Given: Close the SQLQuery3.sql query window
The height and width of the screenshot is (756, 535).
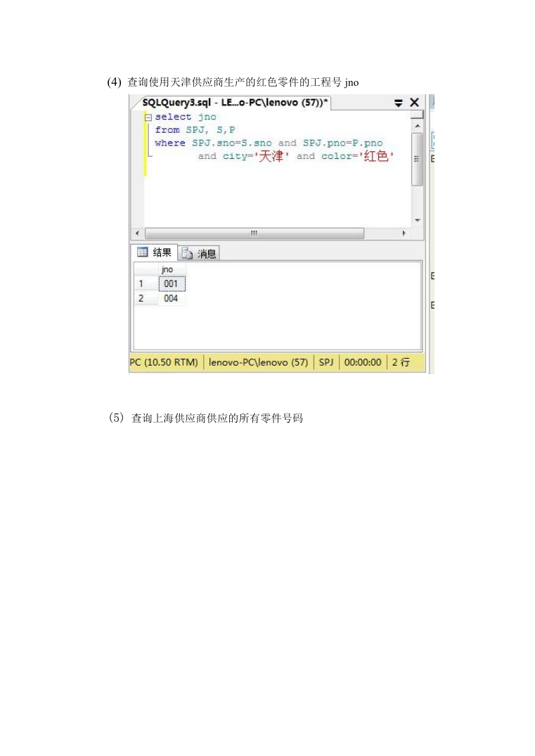Looking at the screenshot, I should tap(414, 102).
